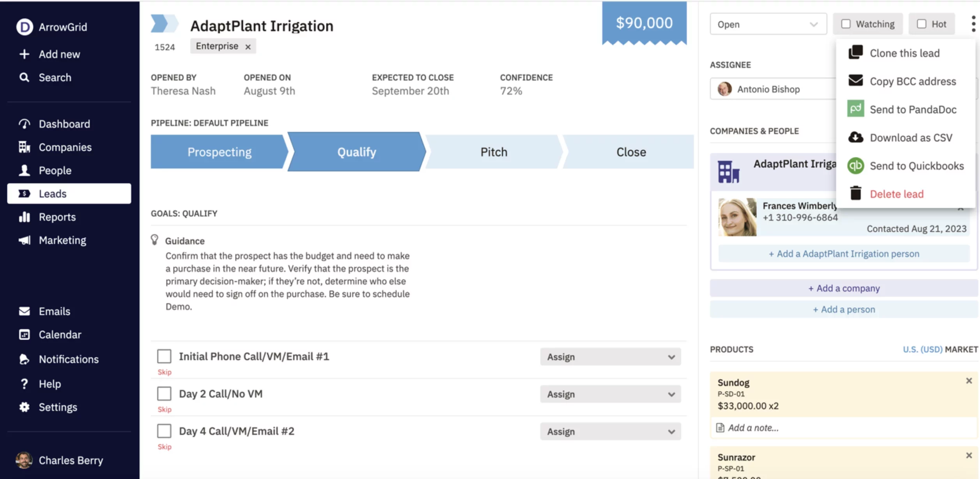Open the Emails envelope icon
Image resolution: width=980 pixels, height=479 pixels.
[x=24, y=311]
